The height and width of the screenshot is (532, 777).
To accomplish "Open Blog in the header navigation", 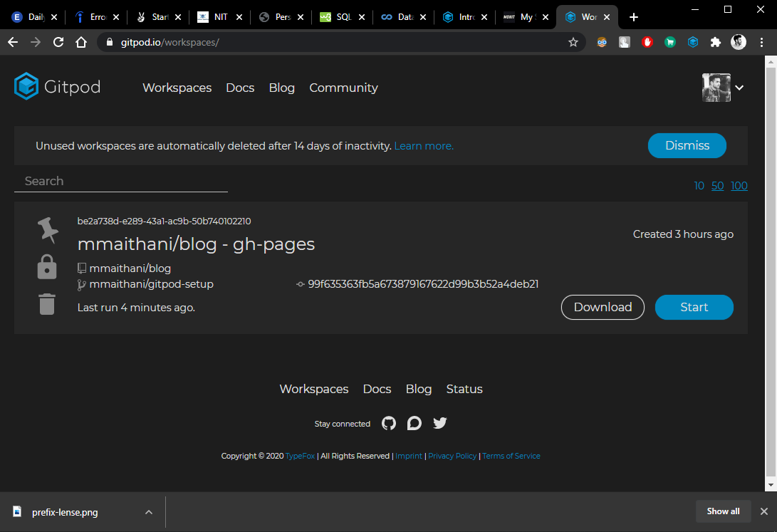I will (282, 88).
